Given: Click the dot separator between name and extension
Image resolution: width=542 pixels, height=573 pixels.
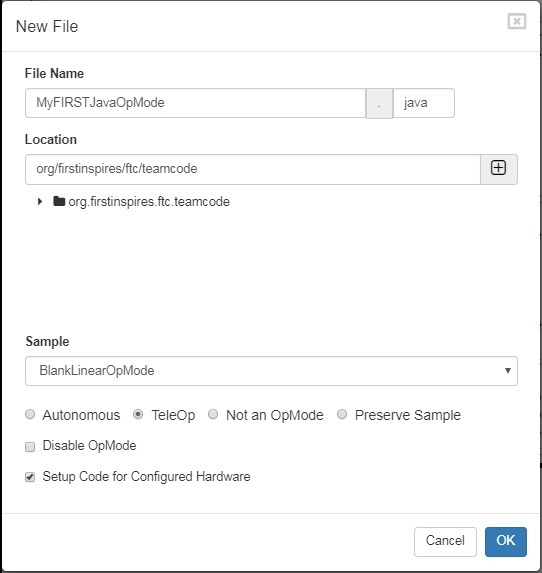Looking at the screenshot, I should [379, 103].
